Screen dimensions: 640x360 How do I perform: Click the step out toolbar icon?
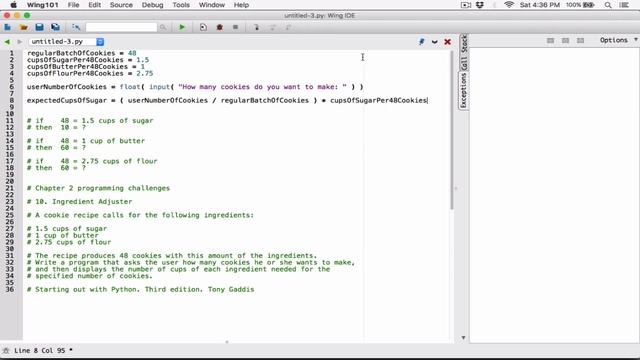[288, 27]
